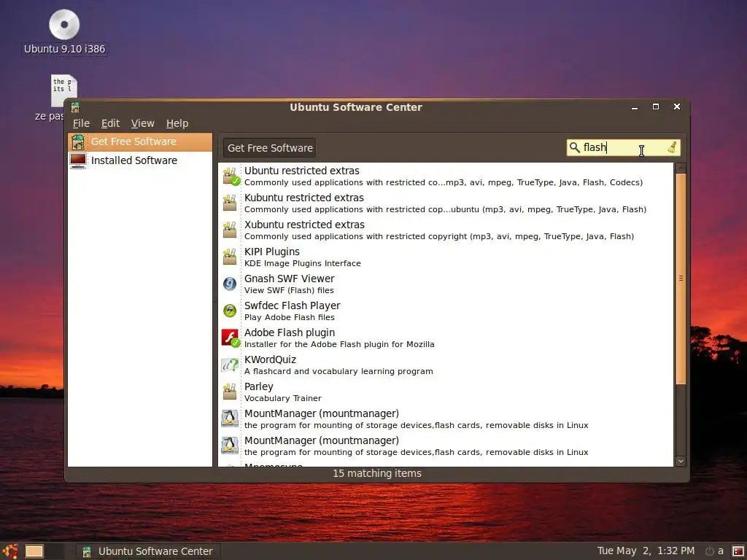This screenshot has height=560, width=747.
Task: Select Installed Software in the sidebar
Action: click(x=139, y=160)
